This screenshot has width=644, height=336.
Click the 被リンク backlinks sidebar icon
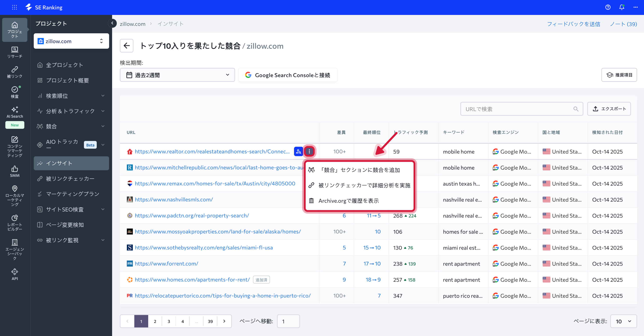tap(14, 72)
